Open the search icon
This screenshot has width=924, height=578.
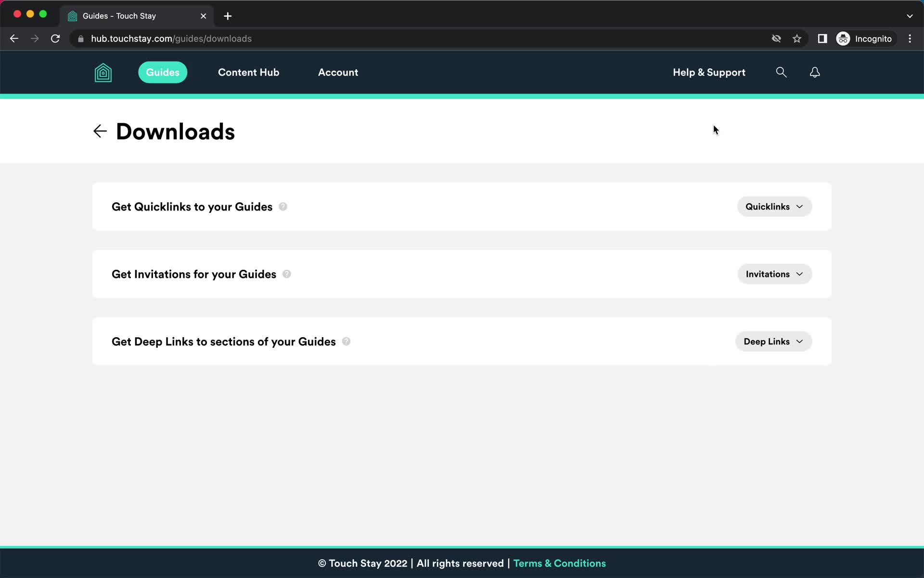coord(782,72)
